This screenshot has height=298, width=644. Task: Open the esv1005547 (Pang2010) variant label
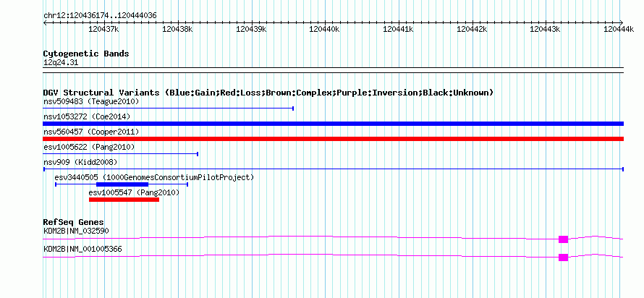[135, 192]
